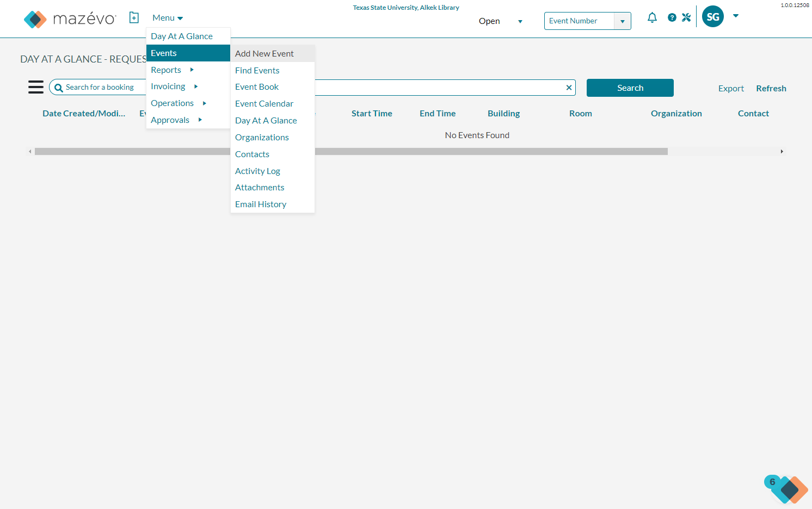Viewport: 812px width, 509px height.
Task: Open Contacts
Action: click(x=273, y=154)
